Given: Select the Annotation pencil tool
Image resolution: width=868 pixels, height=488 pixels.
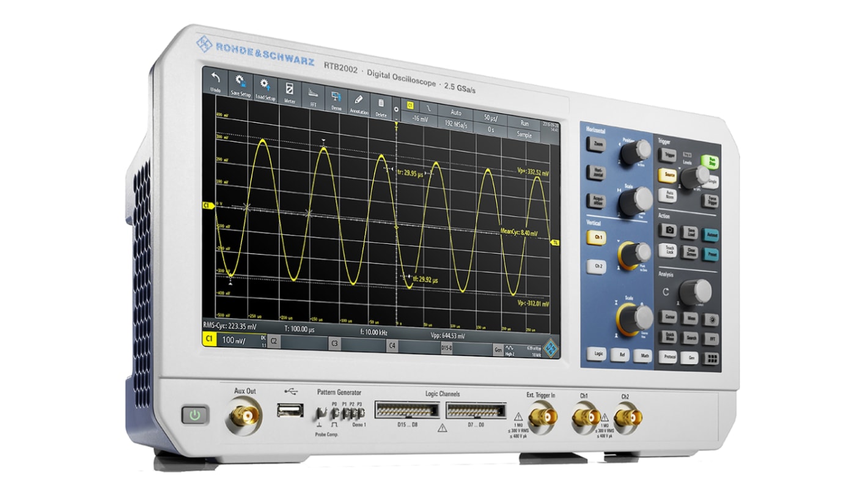Looking at the screenshot, I should click(x=359, y=103).
